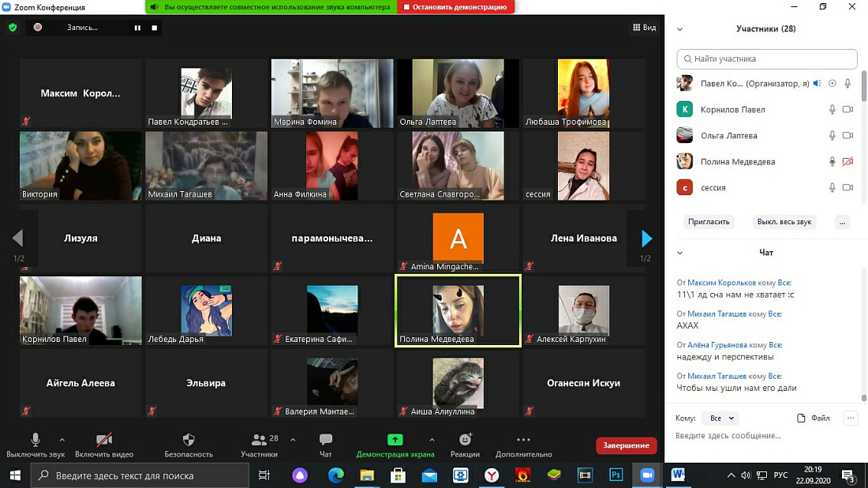
Task: Open the Reactions (Реакции) emoji icon
Action: pos(465,440)
